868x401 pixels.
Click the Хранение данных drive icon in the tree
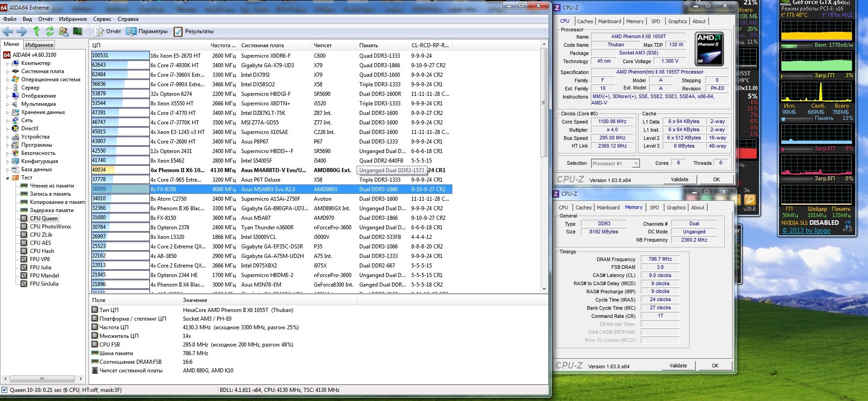click(x=15, y=112)
